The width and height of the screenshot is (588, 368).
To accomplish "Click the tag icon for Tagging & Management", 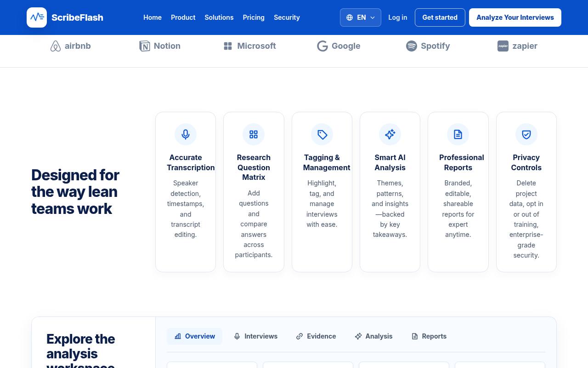I will point(322,134).
